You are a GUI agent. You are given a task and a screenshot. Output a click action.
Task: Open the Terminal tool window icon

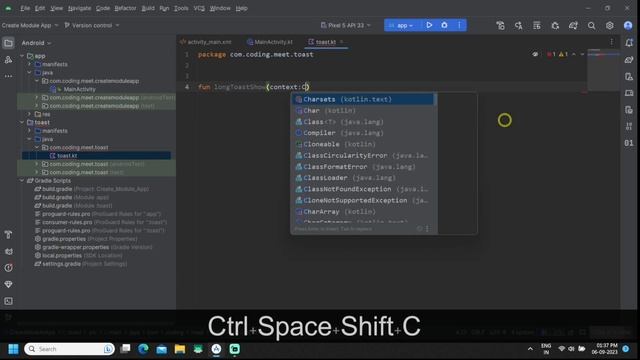[x=8, y=301]
